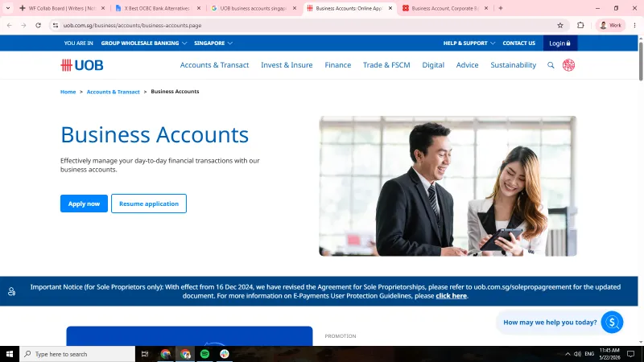Open the Accounts & Transact menu

pos(214,65)
